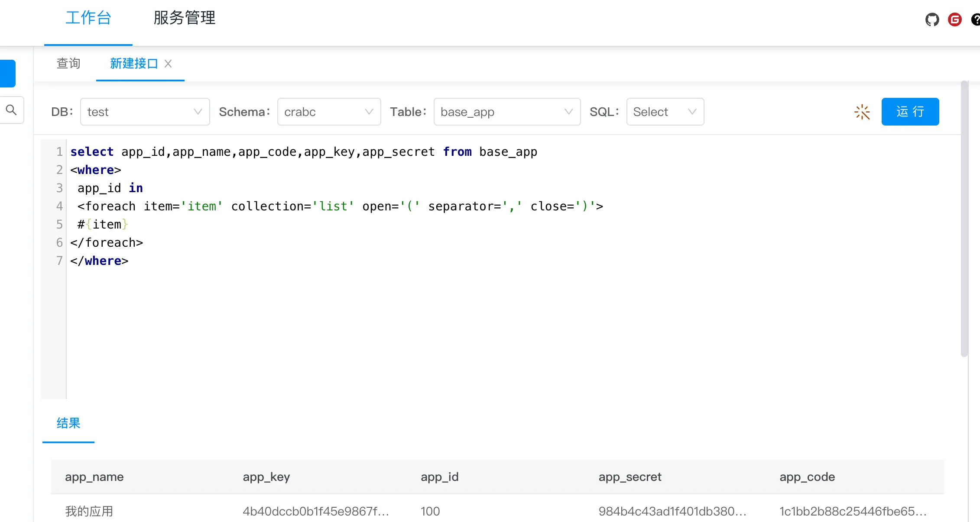Viewport: 980px width, 522px height.
Task: Click the 结果 results tab
Action: coord(68,424)
